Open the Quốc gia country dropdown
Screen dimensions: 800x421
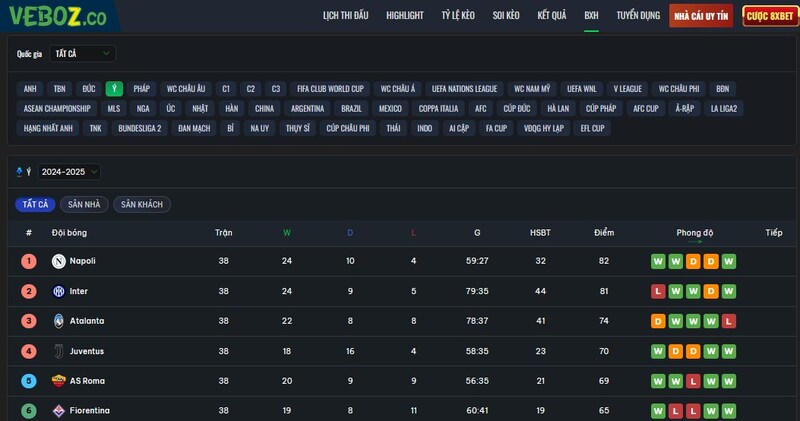81,54
